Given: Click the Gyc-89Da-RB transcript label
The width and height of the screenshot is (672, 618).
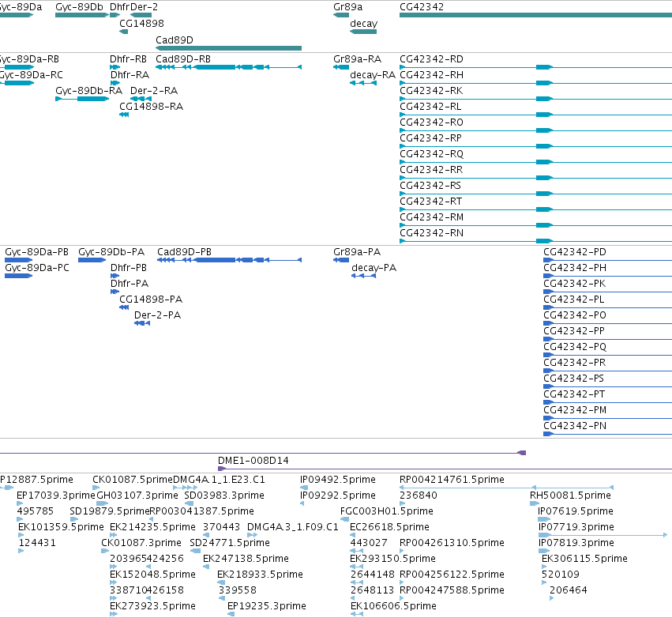Looking at the screenshot, I should (x=29, y=58).
